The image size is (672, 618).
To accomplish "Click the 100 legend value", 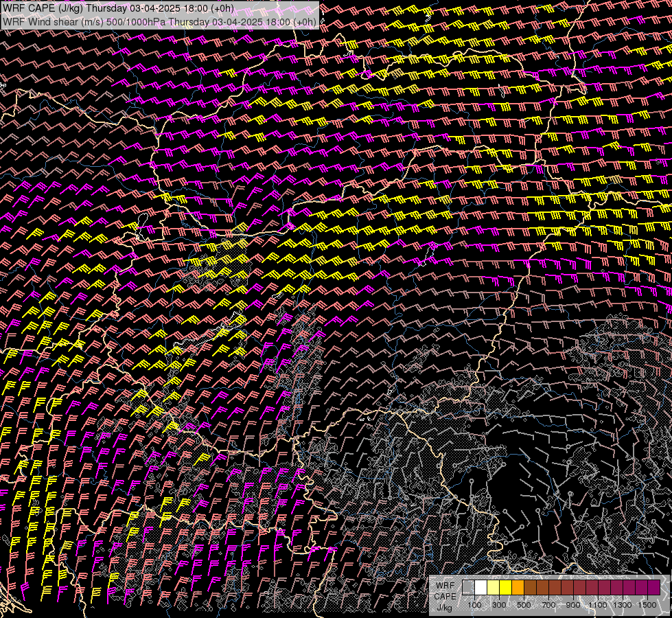I will (474, 605).
